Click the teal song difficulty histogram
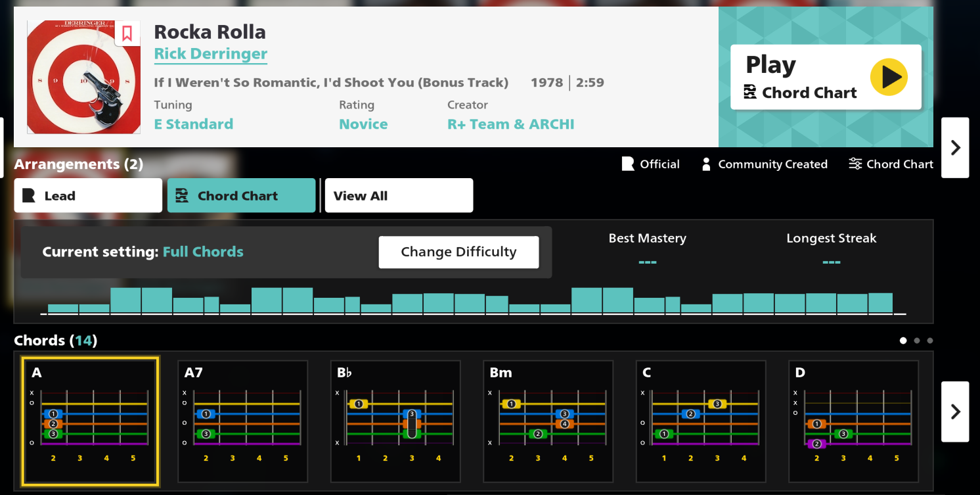Screen dimensions: 980x495 (x=474, y=301)
